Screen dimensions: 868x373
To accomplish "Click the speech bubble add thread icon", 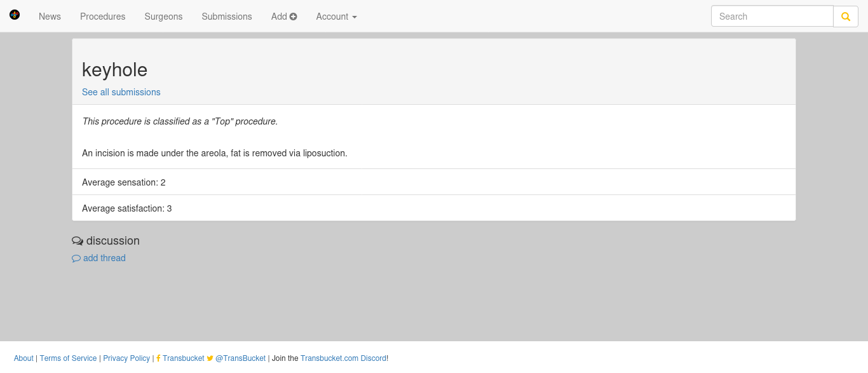I will (76, 259).
